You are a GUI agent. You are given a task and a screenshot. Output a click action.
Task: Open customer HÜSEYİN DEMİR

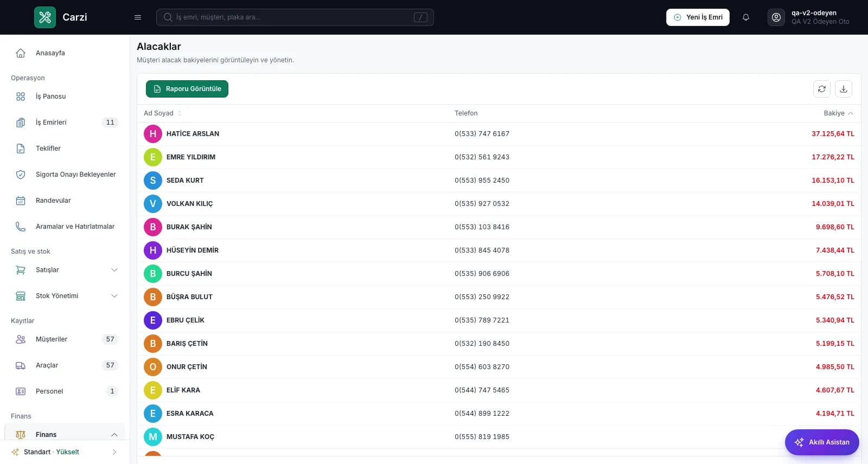click(x=193, y=250)
